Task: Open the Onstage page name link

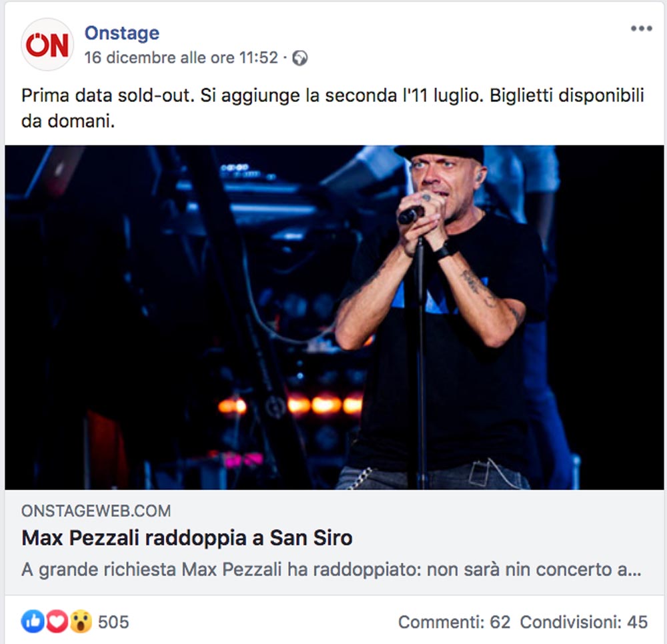Action: tap(122, 33)
